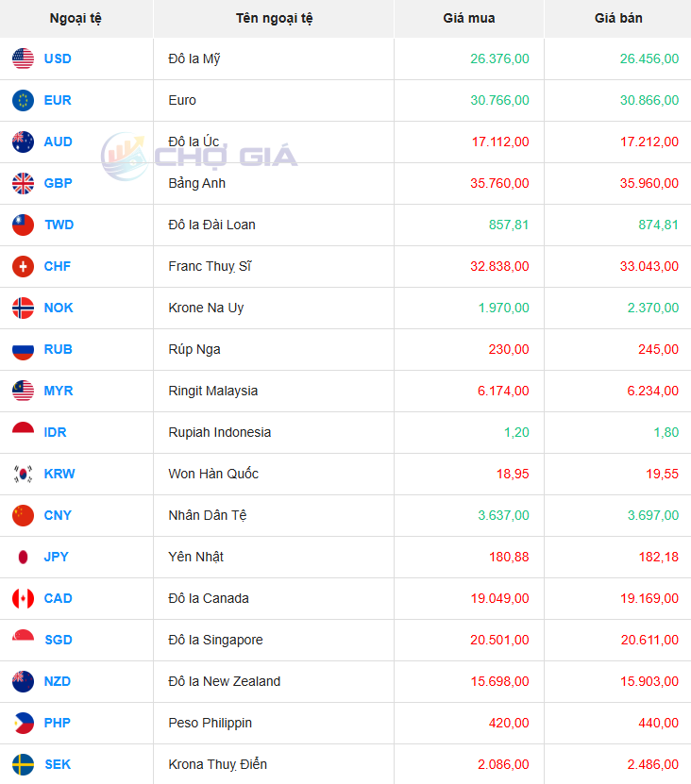Viewport: 691px width, 784px height.
Task: Click the Giá mua column header
Action: point(469,19)
